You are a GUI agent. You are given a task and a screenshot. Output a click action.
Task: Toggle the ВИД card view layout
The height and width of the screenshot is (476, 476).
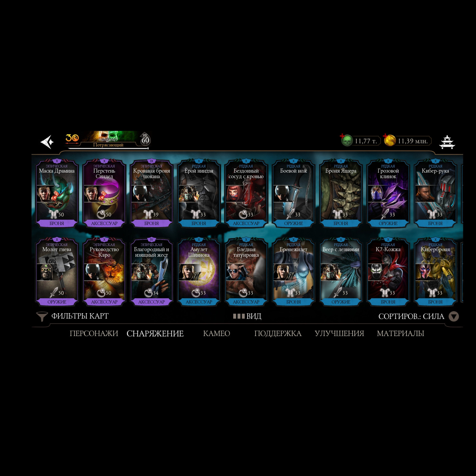tap(247, 316)
